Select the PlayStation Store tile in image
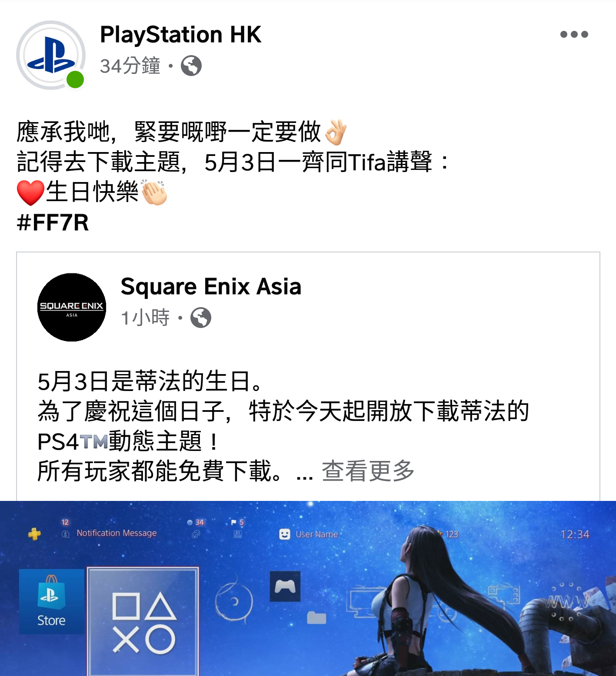The height and width of the screenshot is (676, 616). [51, 601]
